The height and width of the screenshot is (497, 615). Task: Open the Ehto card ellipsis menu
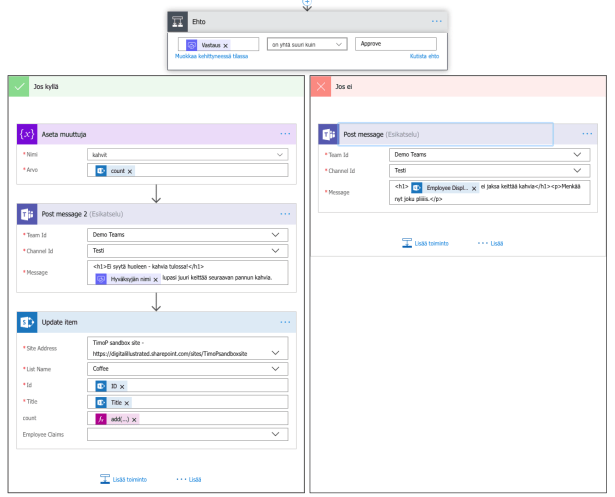(x=436, y=21)
